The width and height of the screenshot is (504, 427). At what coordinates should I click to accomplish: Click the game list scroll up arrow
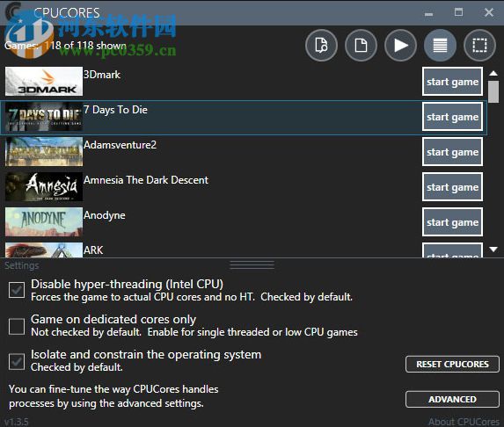[x=493, y=74]
